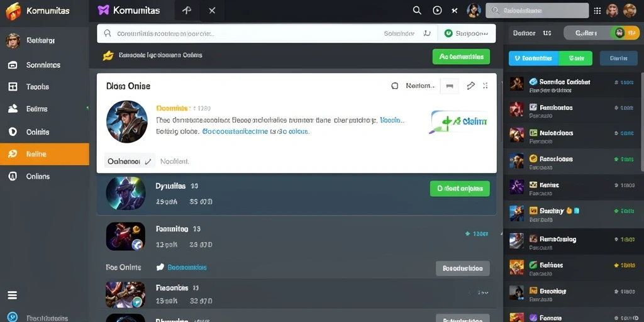Click the yellow star in the Beihoes row
The image size is (644, 322).
(x=616, y=266)
